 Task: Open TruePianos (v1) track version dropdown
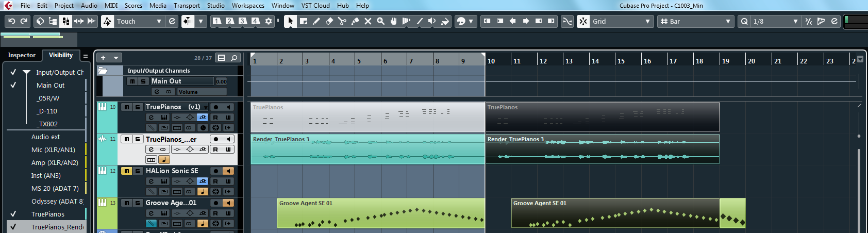pos(206,107)
